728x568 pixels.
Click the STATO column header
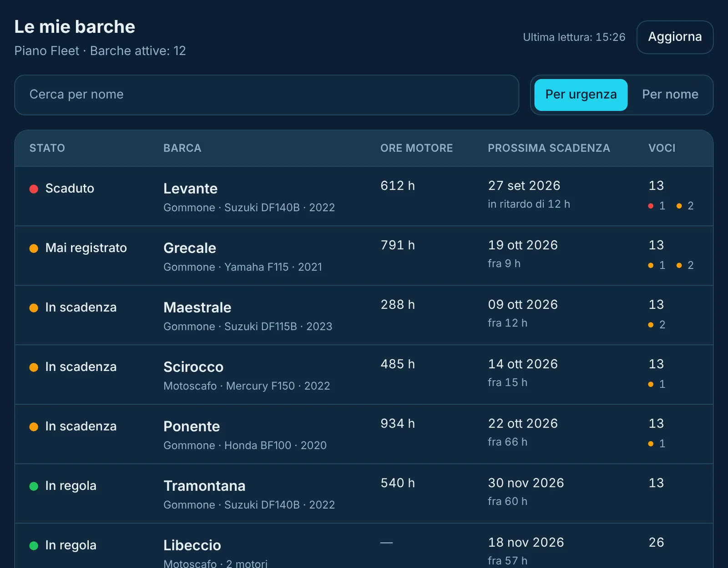(x=47, y=148)
